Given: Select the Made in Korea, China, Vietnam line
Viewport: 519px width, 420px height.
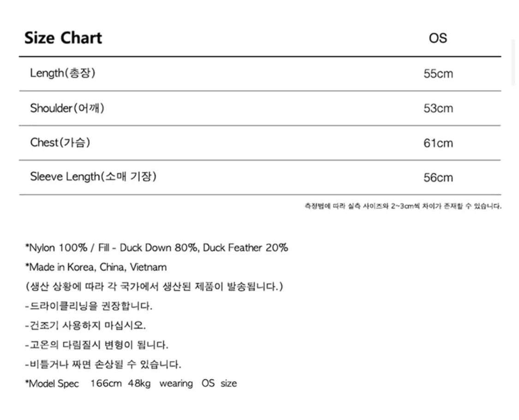Looking at the screenshot, I should [x=96, y=267].
